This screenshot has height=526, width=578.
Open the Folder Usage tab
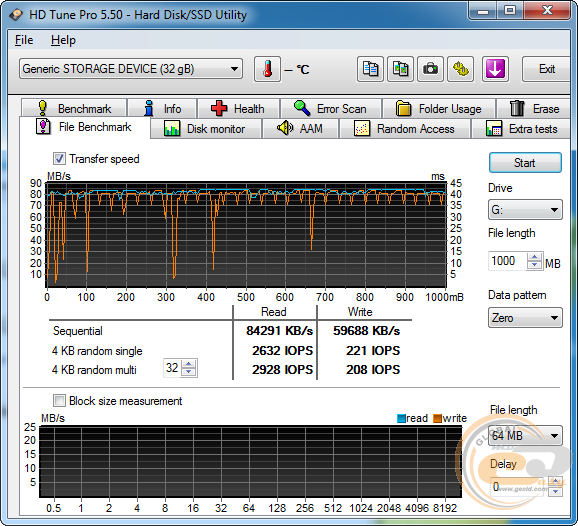click(x=439, y=109)
